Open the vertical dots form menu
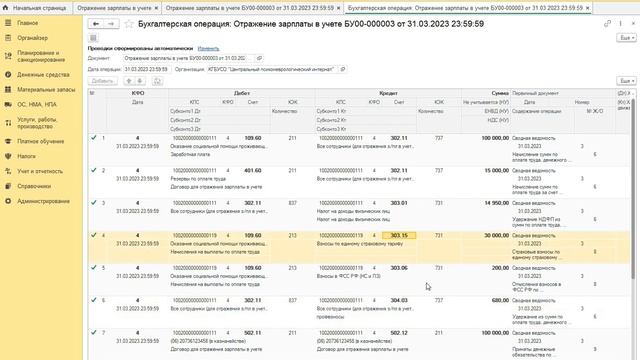The width and height of the screenshot is (640, 360). [620, 24]
